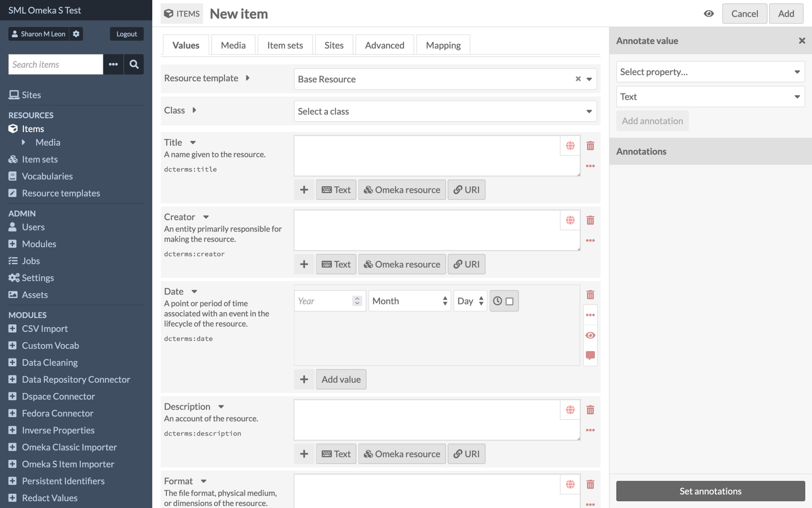Click the Set annotations button
The image size is (812, 508).
coord(710,491)
